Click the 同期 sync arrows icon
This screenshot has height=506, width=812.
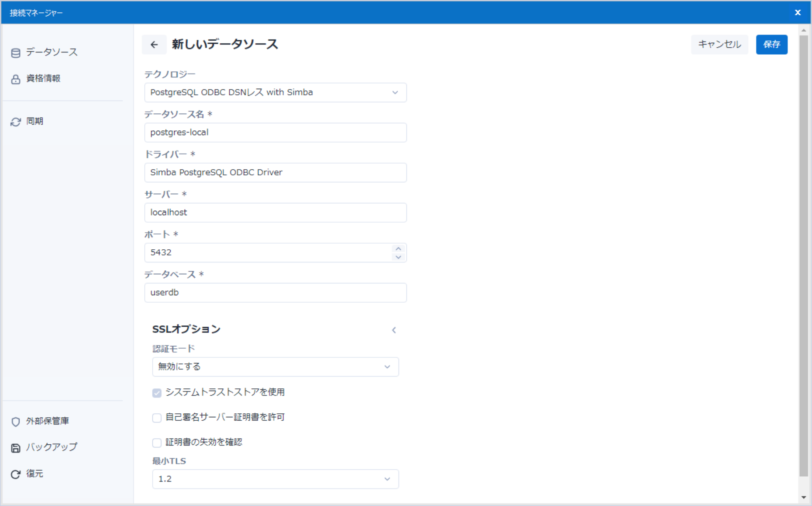click(16, 122)
